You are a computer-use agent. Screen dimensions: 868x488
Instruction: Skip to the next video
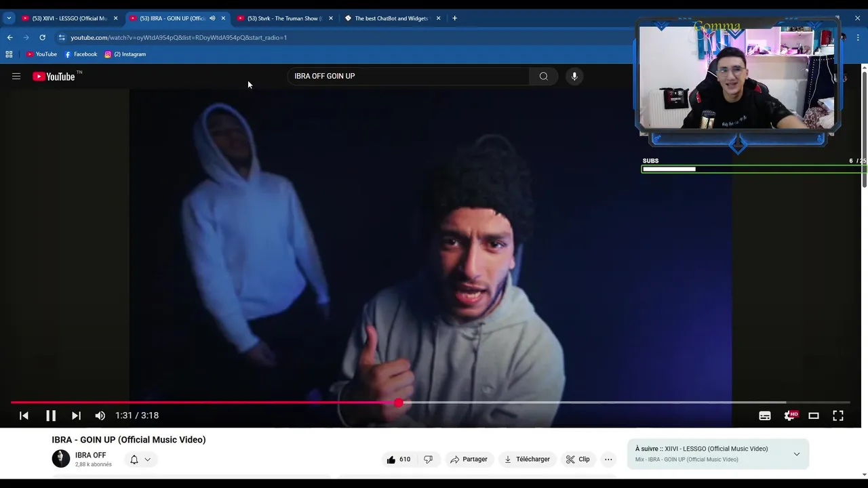(x=76, y=415)
